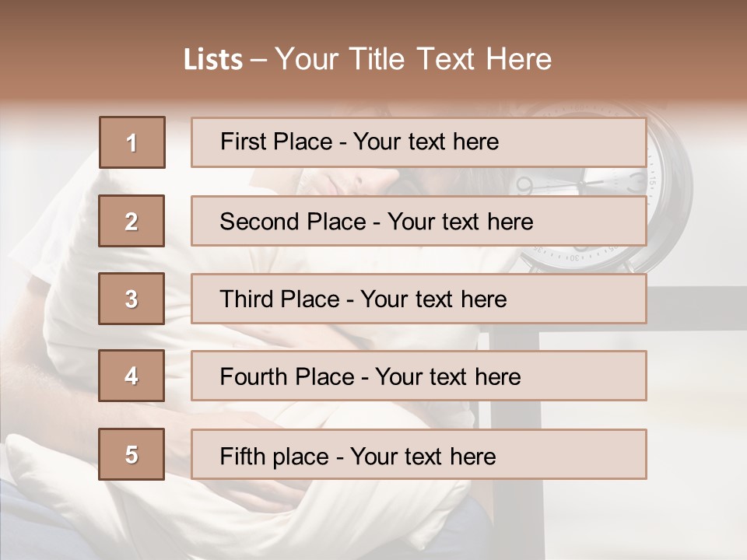
Task: Select the number 3 box
Action: pyautogui.click(x=132, y=299)
